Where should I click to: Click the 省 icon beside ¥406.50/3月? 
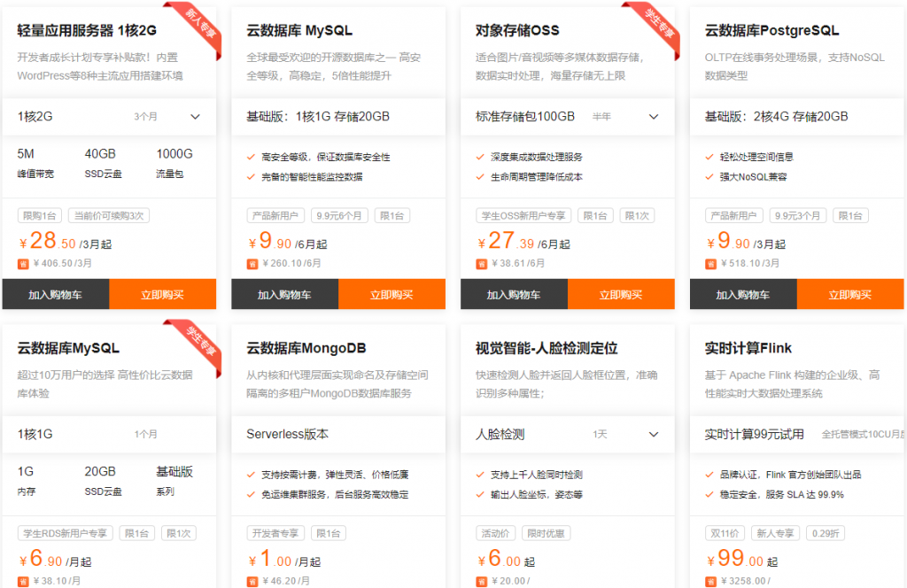[23, 264]
